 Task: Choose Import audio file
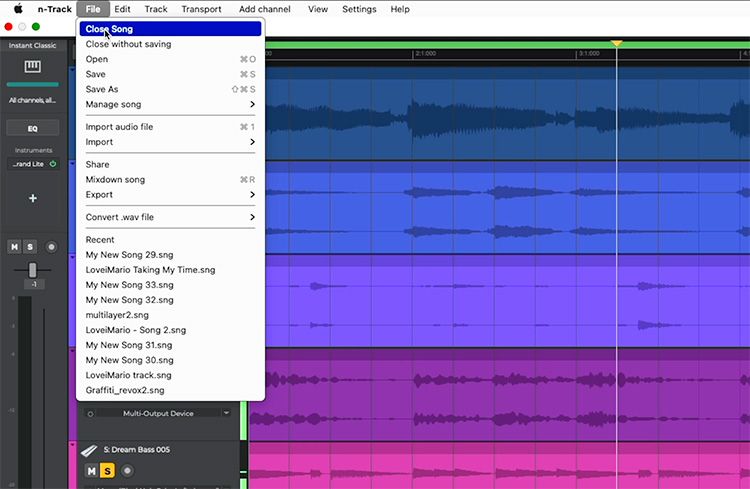[x=170, y=127]
